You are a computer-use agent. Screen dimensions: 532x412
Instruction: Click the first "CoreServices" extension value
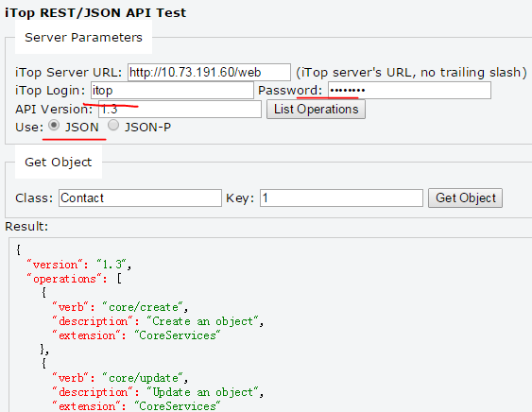click(x=178, y=335)
